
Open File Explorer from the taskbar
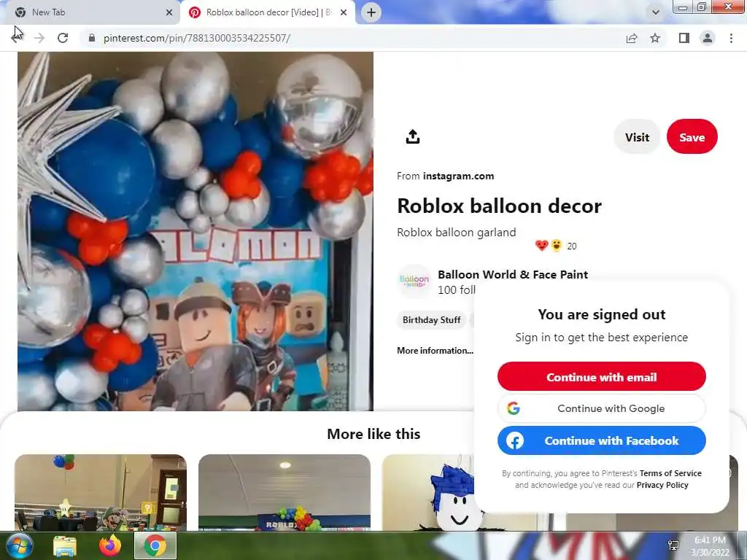(x=65, y=546)
